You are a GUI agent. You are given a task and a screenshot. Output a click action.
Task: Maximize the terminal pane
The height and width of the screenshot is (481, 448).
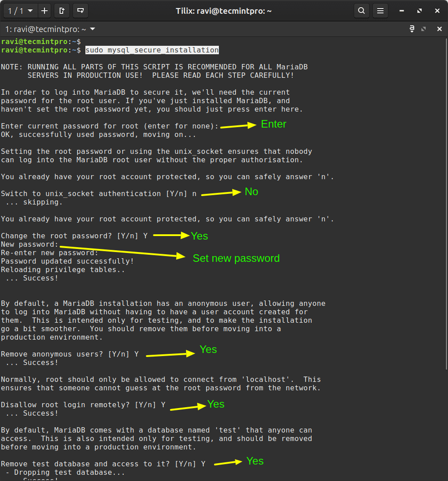(x=424, y=29)
